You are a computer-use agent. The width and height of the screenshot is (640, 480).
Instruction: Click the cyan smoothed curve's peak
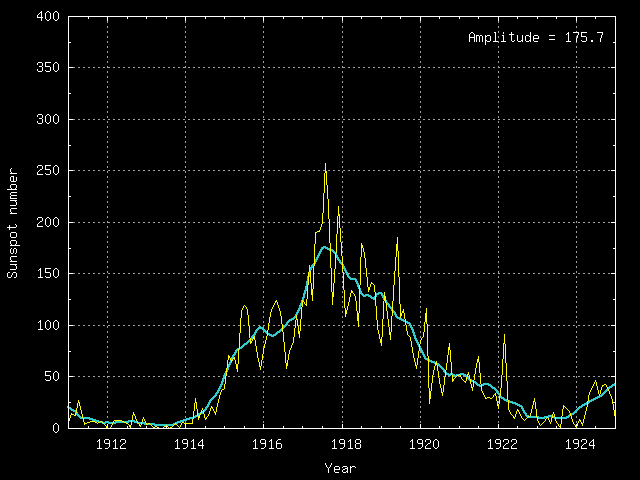tap(324, 247)
